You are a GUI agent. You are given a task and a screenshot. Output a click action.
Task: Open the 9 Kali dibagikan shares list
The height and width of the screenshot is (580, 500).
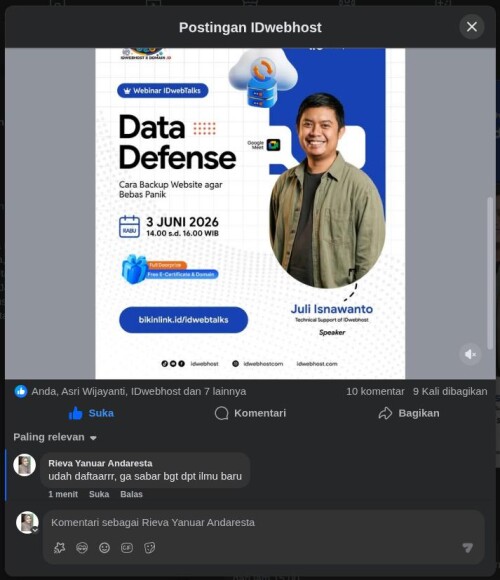click(450, 391)
